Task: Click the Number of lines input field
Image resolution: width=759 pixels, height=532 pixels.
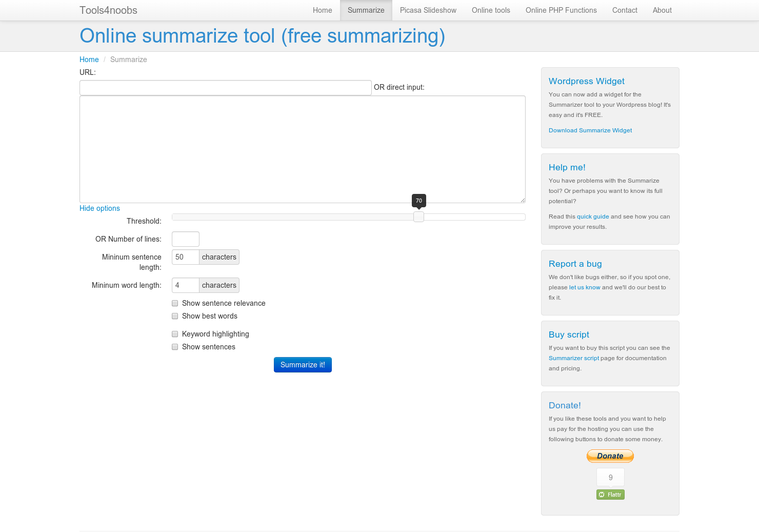Action: point(185,239)
